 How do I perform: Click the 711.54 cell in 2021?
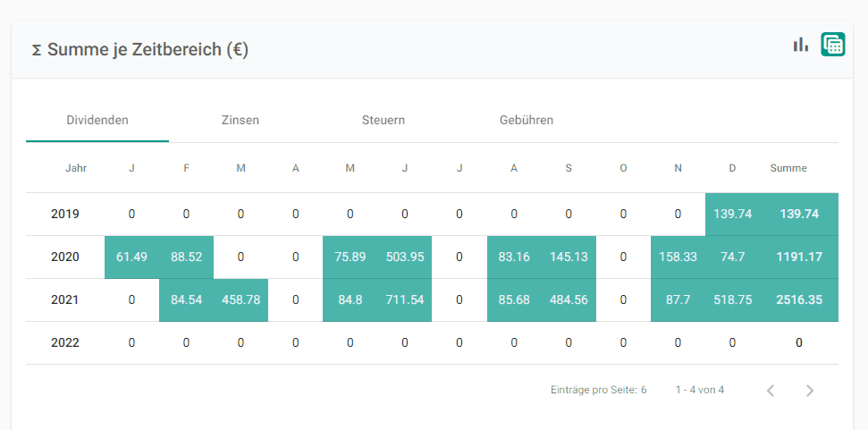tap(405, 300)
